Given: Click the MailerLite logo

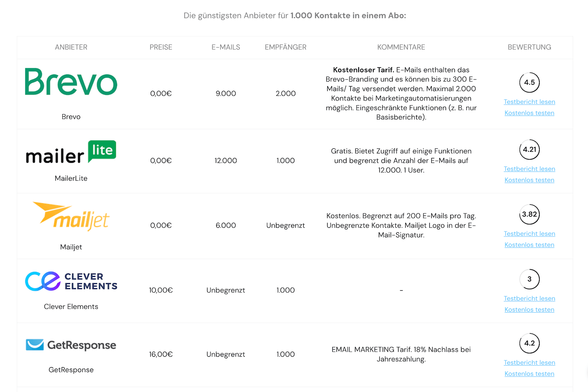Looking at the screenshot, I should 71,152.
